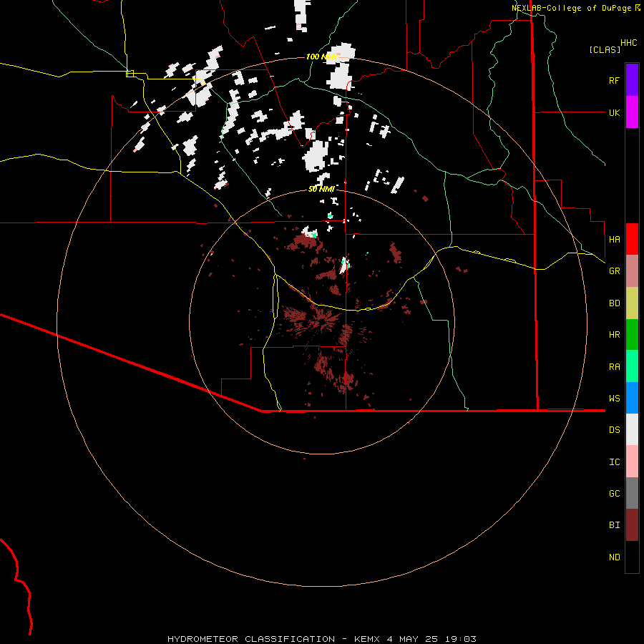The width and height of the screenshot is (644, 644).
Task: Click the ND legend label
Action: 614,557
